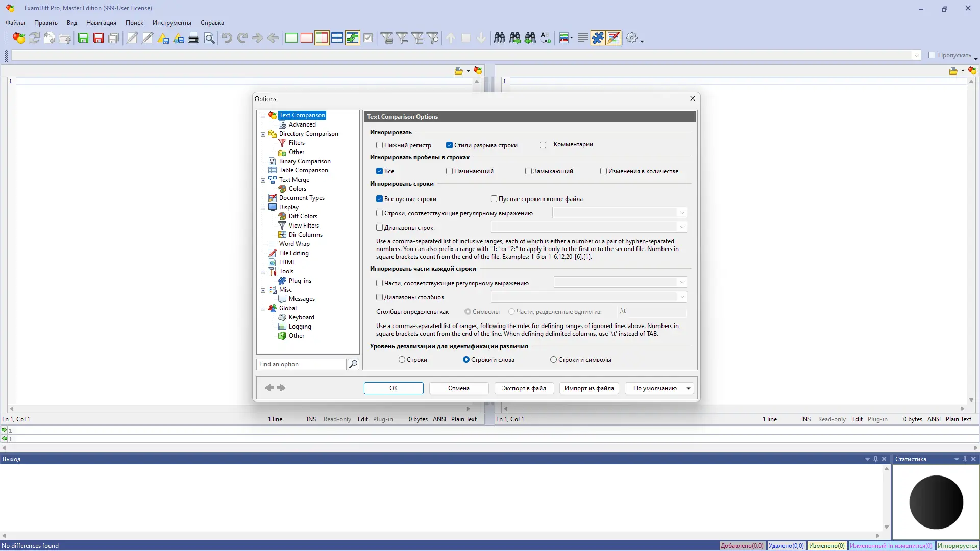Select the Строки и символы radio button
980x551 pixels.
pos(553,360)
